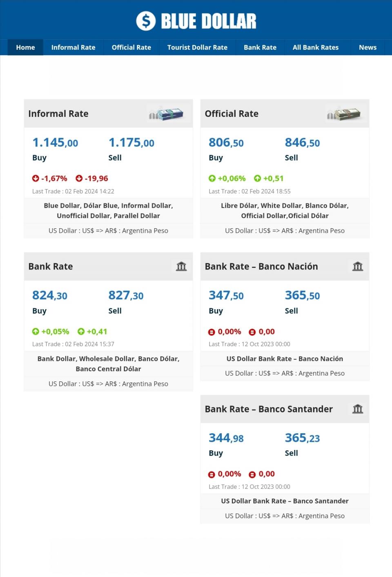Viewport: 392px width, 577px height.
Task: Click the red down-arrow icon next to -1,67%
Action: click(x=36, y=178)
